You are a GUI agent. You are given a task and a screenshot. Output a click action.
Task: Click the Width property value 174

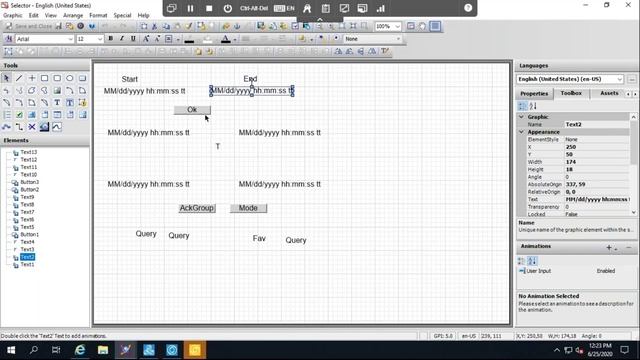click(x=597, y=162)
